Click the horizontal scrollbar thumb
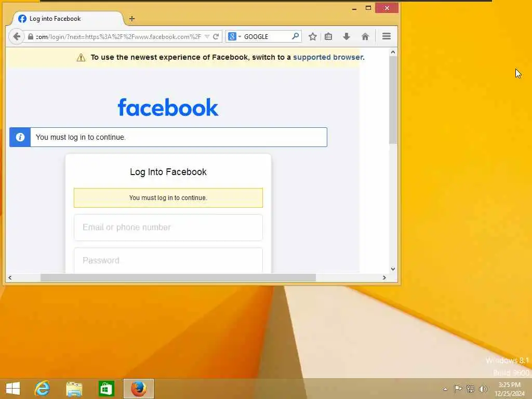532x399 pixels. [x=178, y=277]
